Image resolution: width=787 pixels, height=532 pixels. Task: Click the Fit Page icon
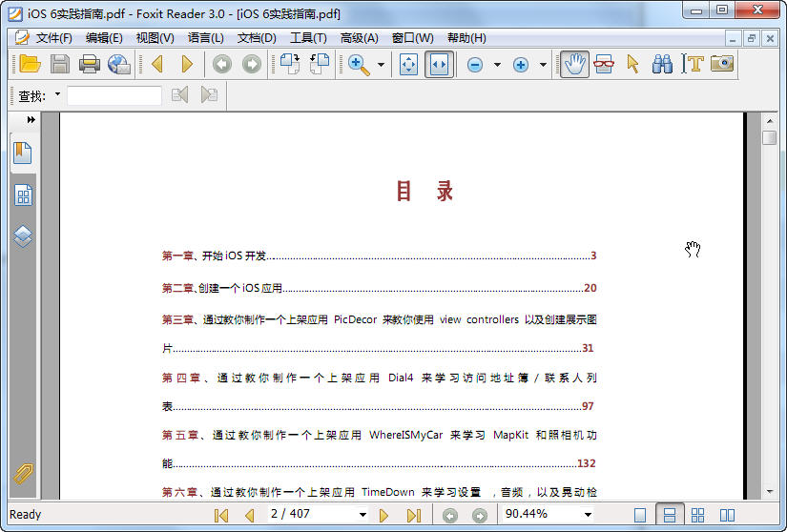(x=408, y=64)
